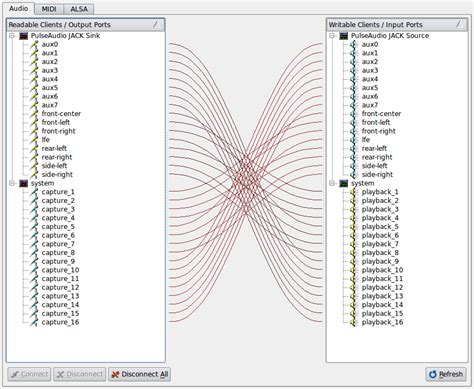The height and width of the screenshot is (389, 474).
Task: Collapse the system client in Input Ports
Action: [332, 183]
